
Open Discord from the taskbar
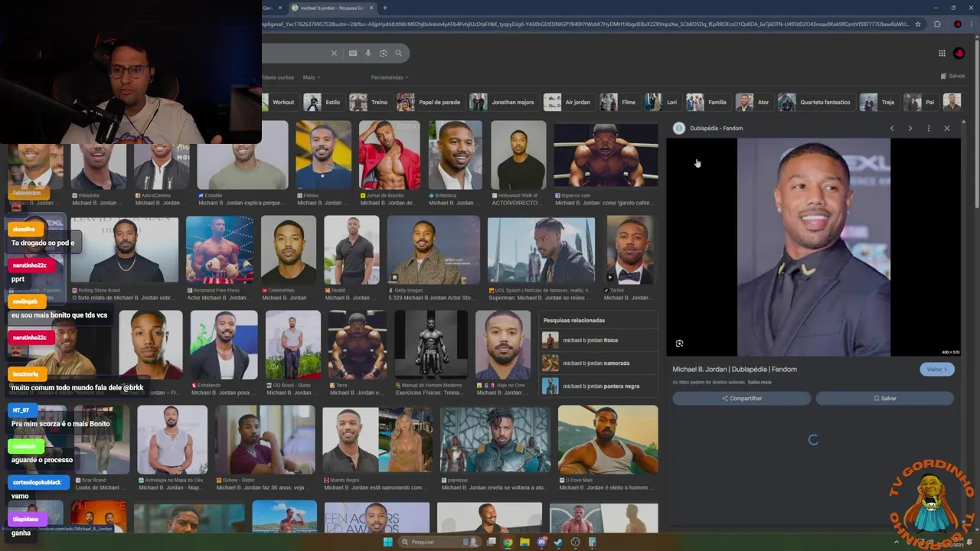pos(541,542)
